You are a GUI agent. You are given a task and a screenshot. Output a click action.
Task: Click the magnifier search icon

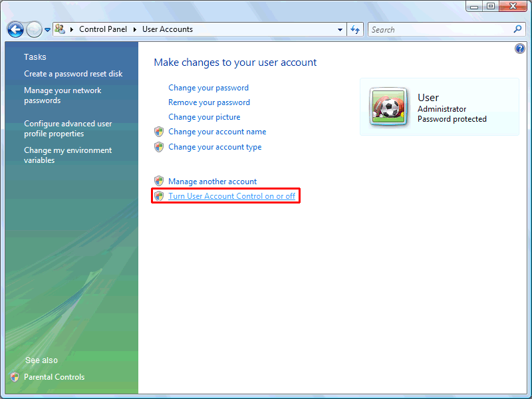[x=517, y=29]
